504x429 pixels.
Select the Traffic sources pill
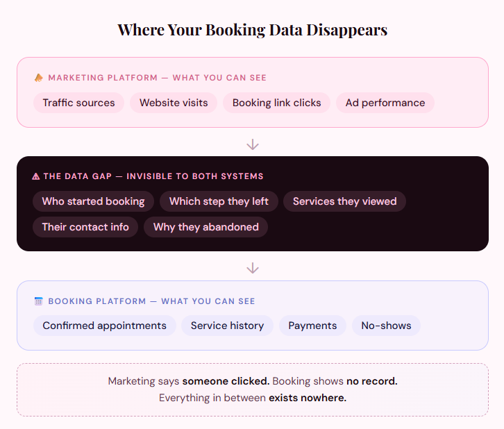[x=78, y=103]
